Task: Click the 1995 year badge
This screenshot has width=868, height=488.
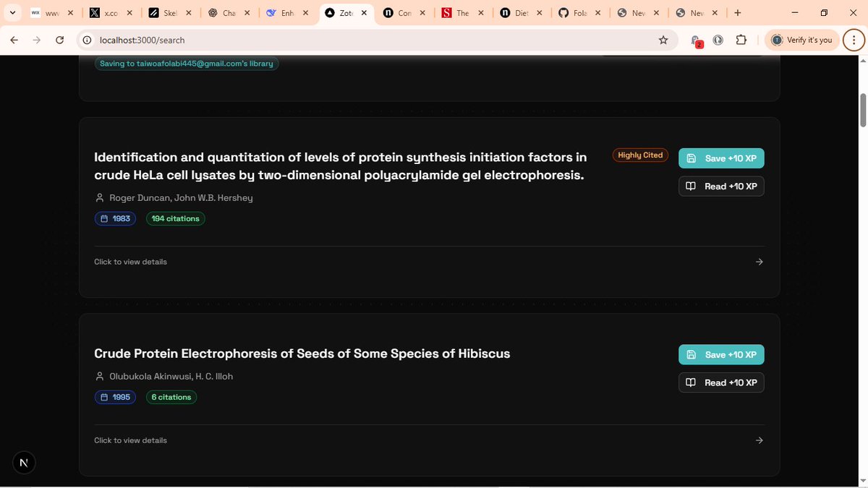Action: pos(115,397)
